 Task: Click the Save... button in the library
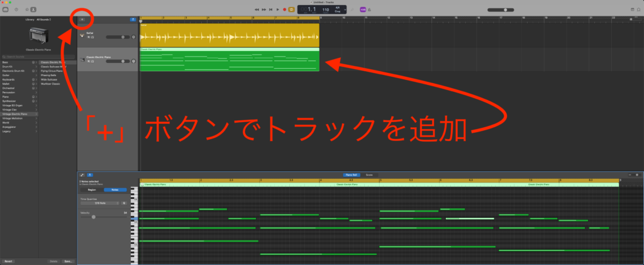tap(68, 261)
